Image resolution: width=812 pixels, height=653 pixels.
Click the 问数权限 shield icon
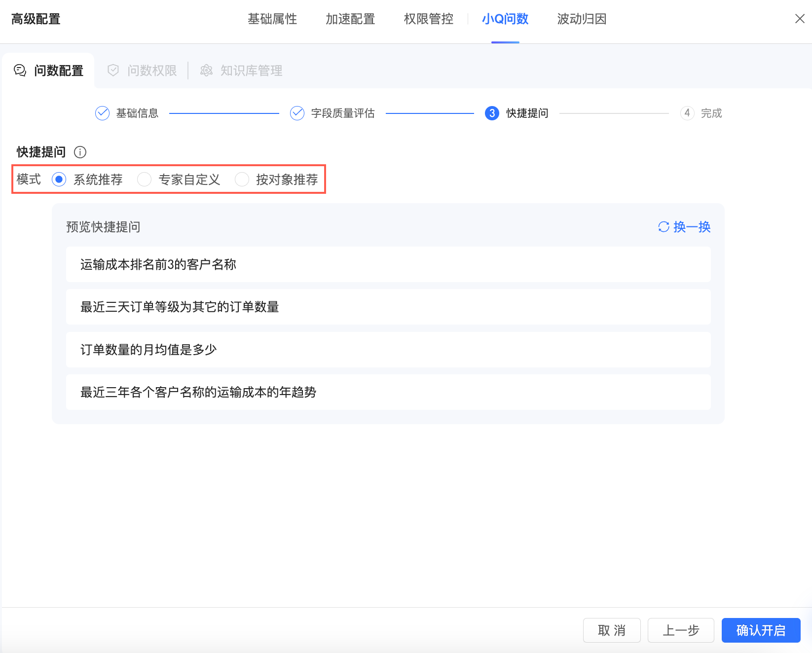pyautogui.click(x=113, y=71)
